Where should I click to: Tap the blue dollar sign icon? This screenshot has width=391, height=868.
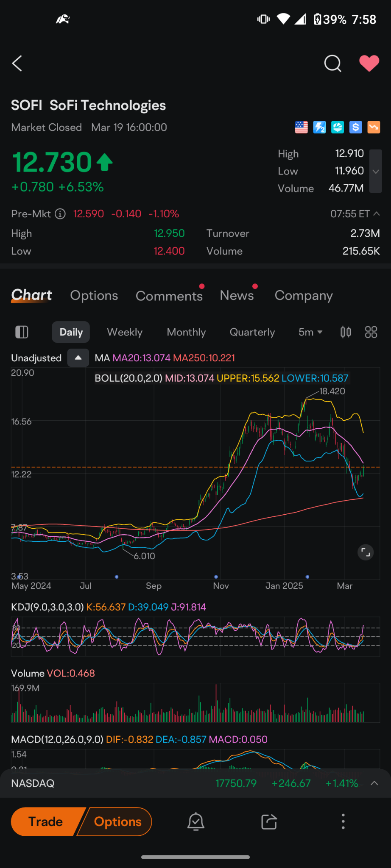tap(355, 127)
